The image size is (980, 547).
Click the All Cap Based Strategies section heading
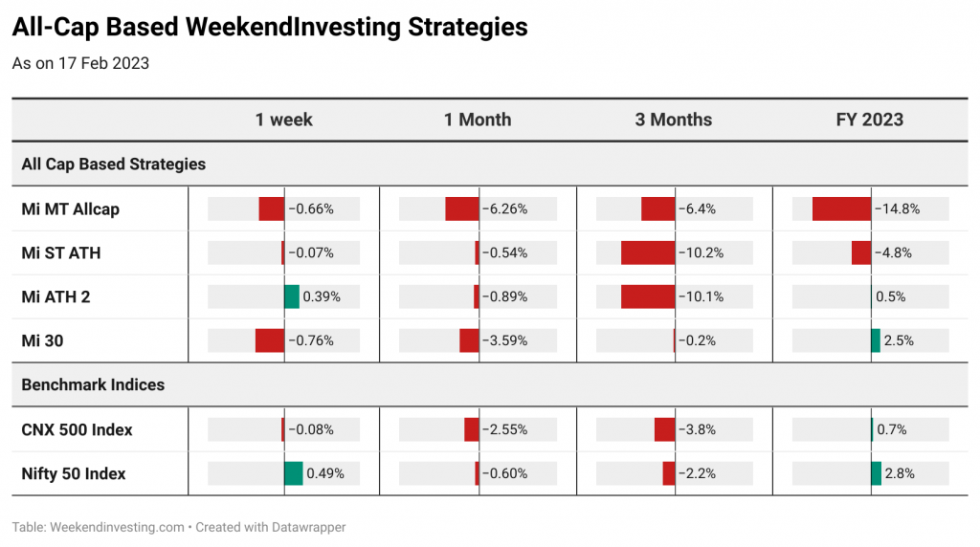pyautogui.click(x=113, y=164)
